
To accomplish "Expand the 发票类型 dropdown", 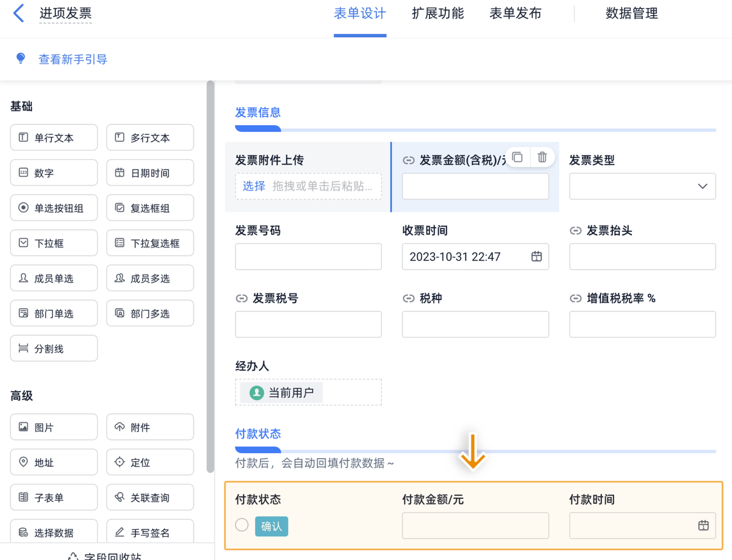I will click(642, 187).
